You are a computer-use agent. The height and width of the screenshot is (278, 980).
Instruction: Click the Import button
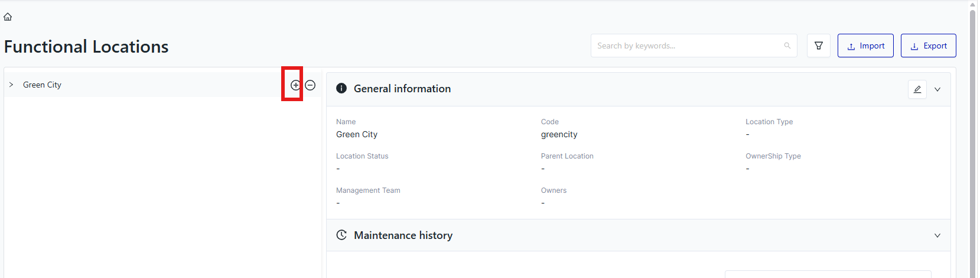coord(865,46)
